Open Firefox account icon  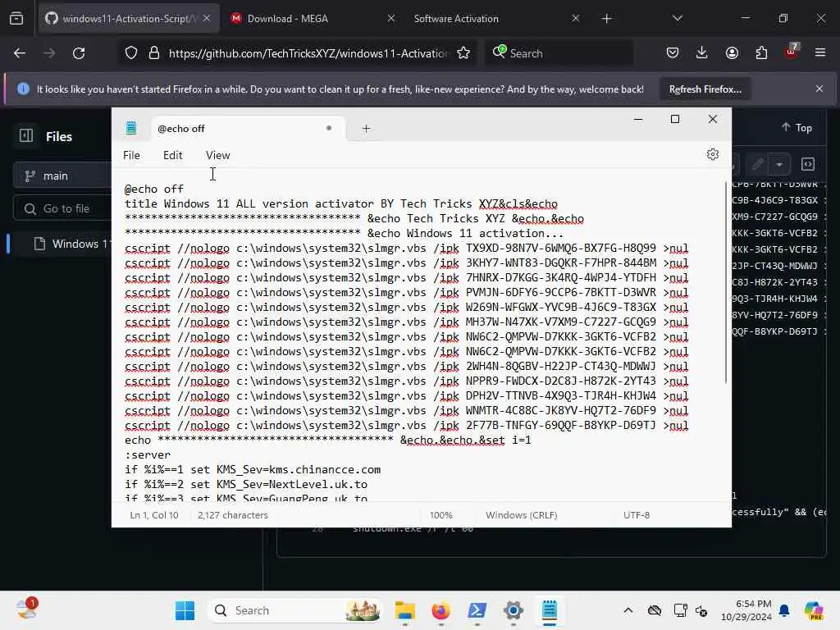732,52
